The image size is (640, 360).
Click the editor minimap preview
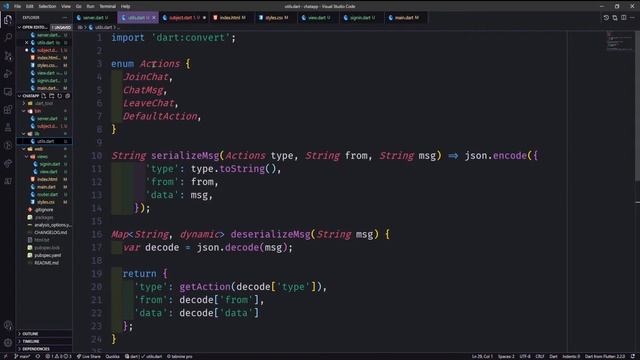619,42
